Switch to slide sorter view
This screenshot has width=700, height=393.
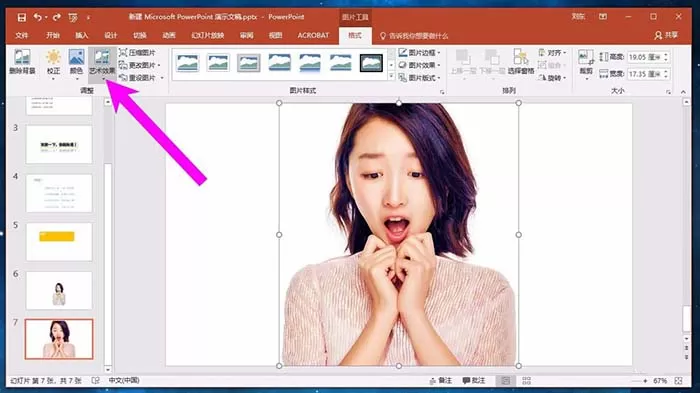(526, 380)
